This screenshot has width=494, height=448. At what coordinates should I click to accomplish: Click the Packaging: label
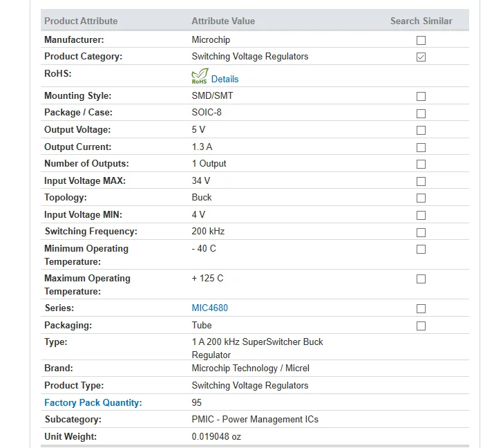[68, 326]
